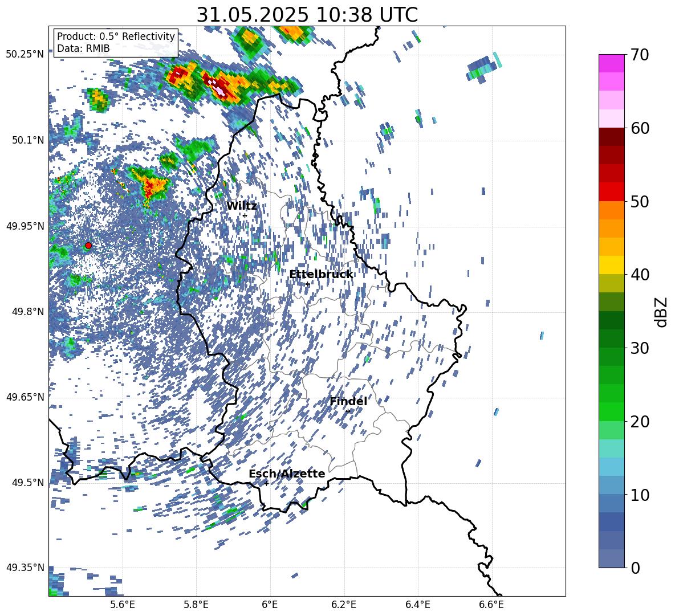Screen dimensions: 675x616
Task: Click the 49.5°N latitude label
Action: [29, 482]
